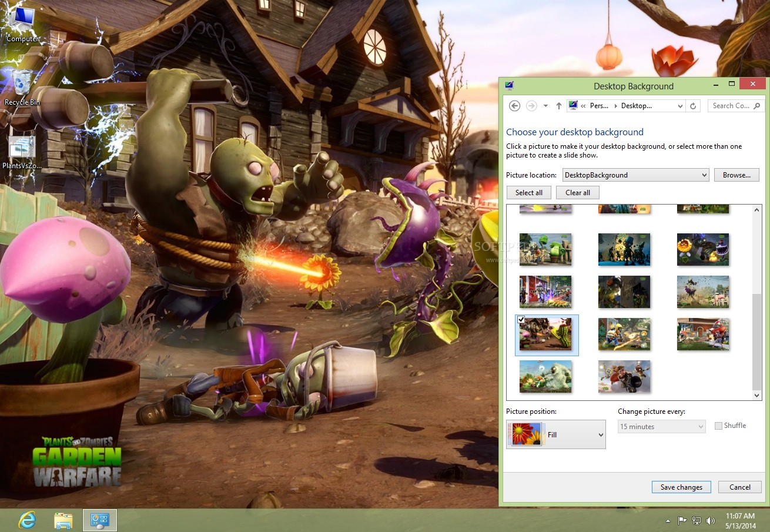770x532 pixels.
Task: Open File Explorer from the taskbar
Action: click(63, 520)
